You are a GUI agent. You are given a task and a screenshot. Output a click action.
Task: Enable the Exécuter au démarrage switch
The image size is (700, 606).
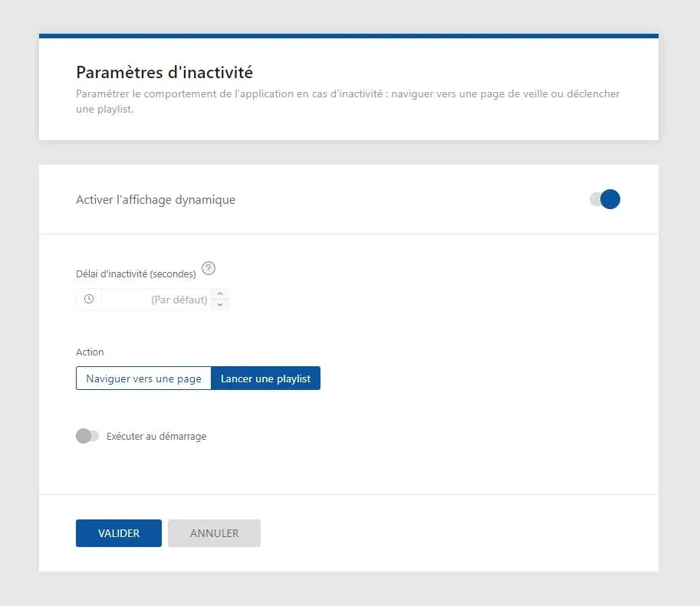click(87, 436)
